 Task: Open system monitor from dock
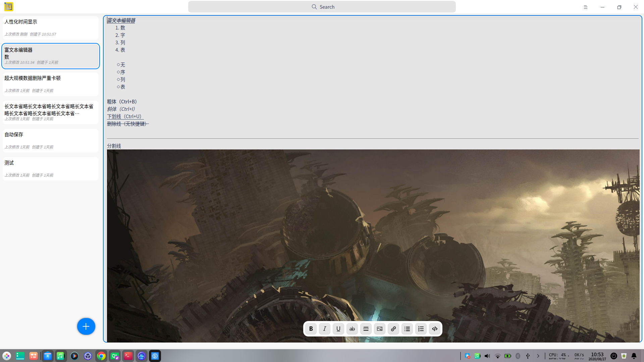coord(142,356)
